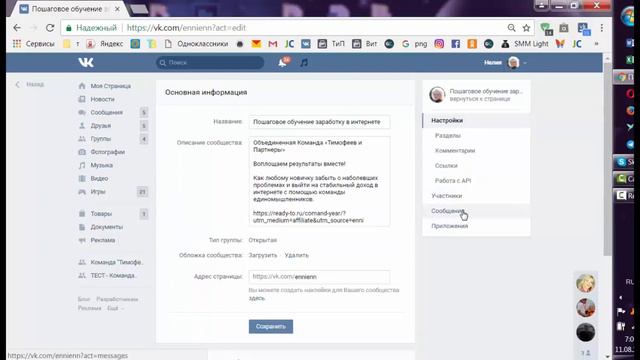The image size is (640, 360).
Task: Open Firefox from the taskbar
Action: [x=630, y=111]
